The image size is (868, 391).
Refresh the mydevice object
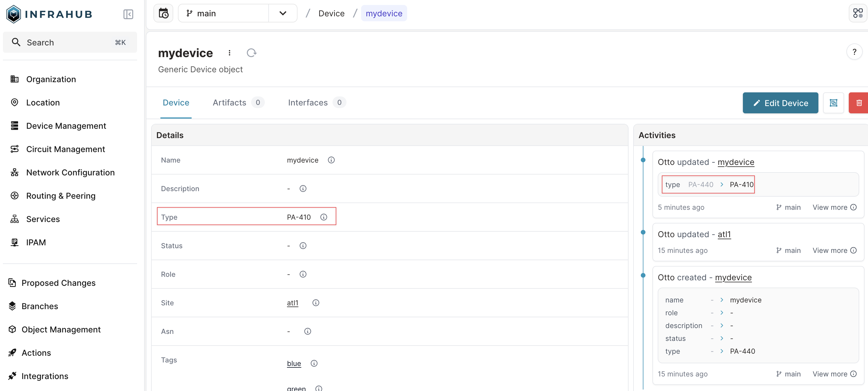(x=252, y=53)
